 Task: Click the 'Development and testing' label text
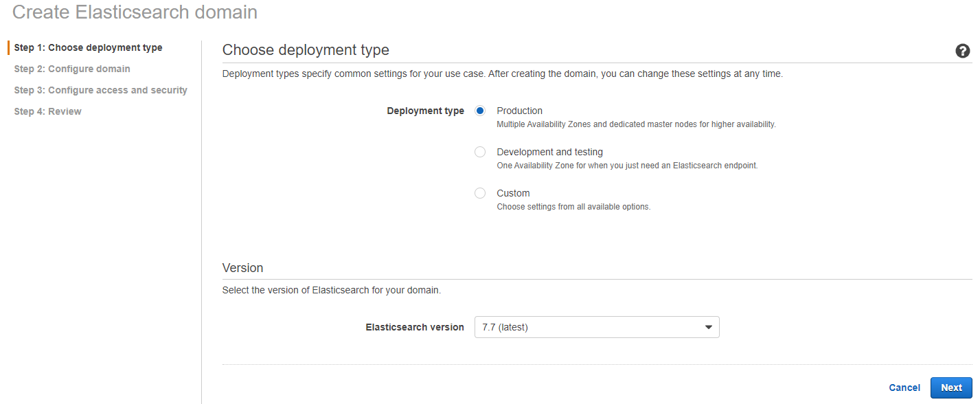coord(549,152)
